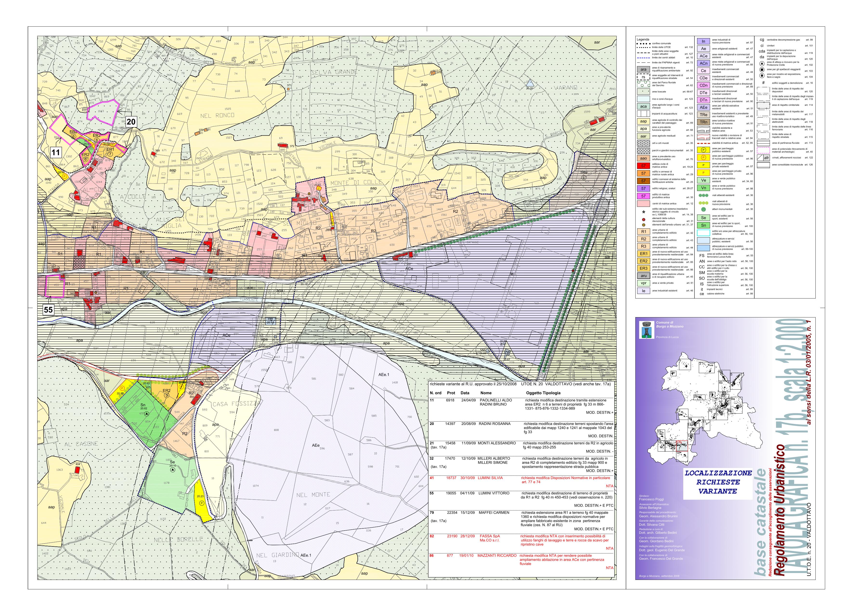Click the purple 'In' industrial legend swatch

703,41
